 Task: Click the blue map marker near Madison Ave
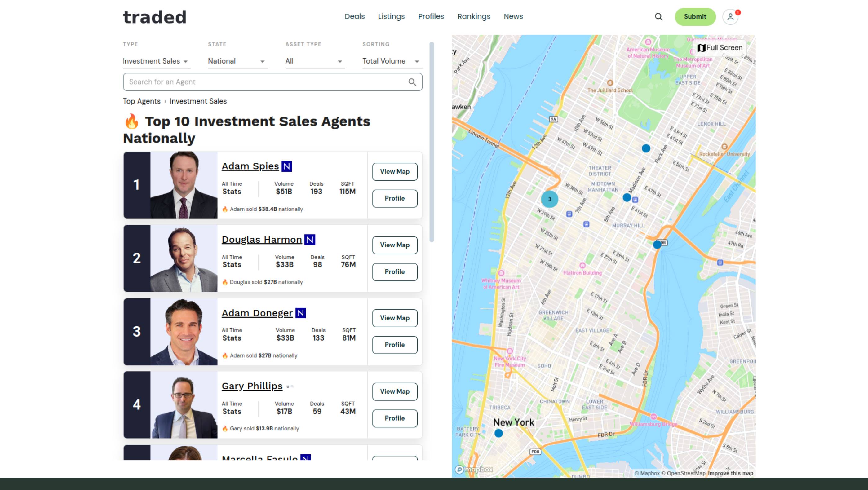[x=627, y=197]
